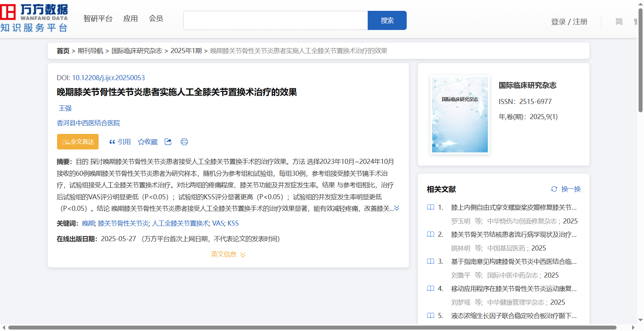Click the share icon
Viewport: 644px width, 331px height.
(x=168, y=142)
